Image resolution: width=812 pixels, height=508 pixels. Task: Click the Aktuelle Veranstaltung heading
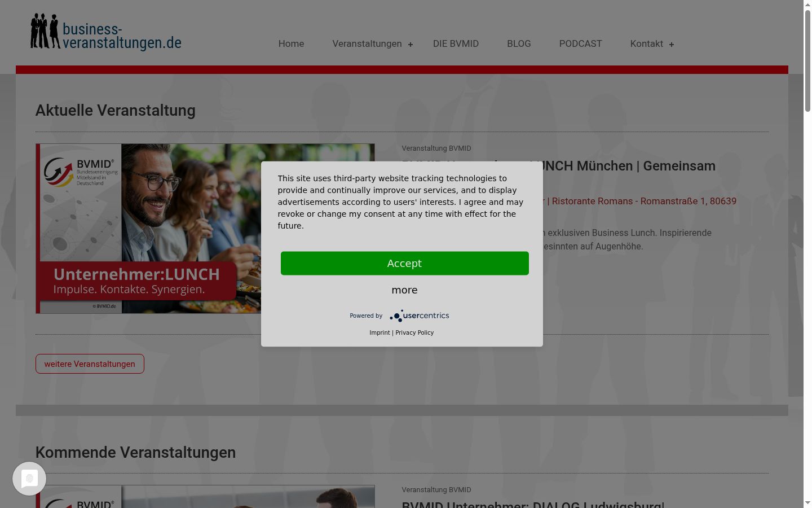tap(116, 111)
